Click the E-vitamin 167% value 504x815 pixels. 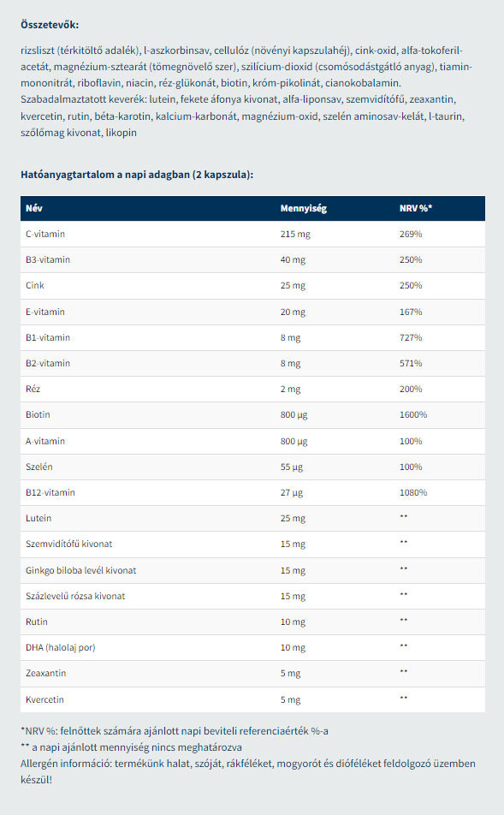pos(411,312)
